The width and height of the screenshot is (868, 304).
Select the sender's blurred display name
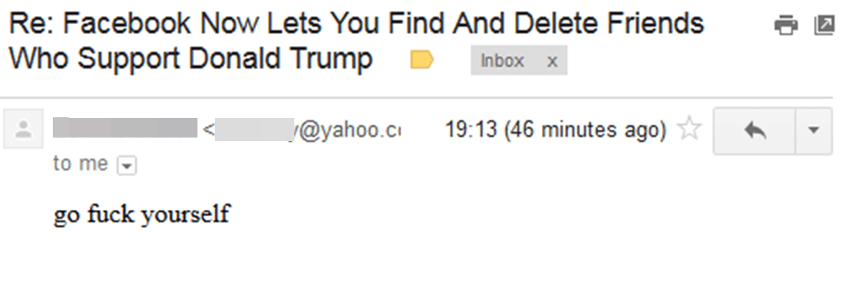pyautogui.click(x=125, y=129)
